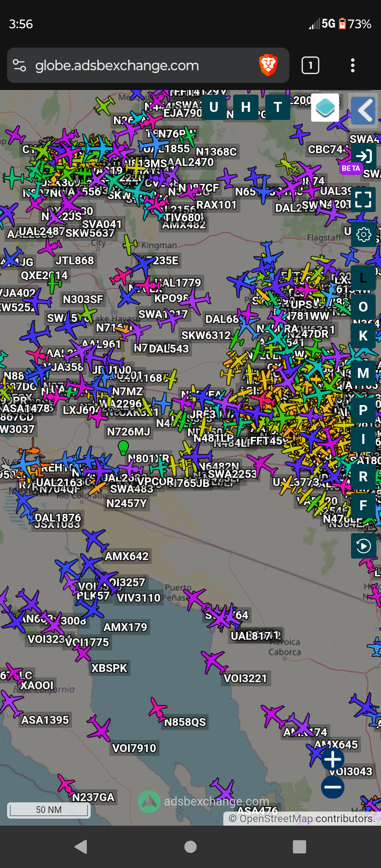This screenshot has height=868, width=381.
Task: Open the history replay control
Action: tap(363, 546)
